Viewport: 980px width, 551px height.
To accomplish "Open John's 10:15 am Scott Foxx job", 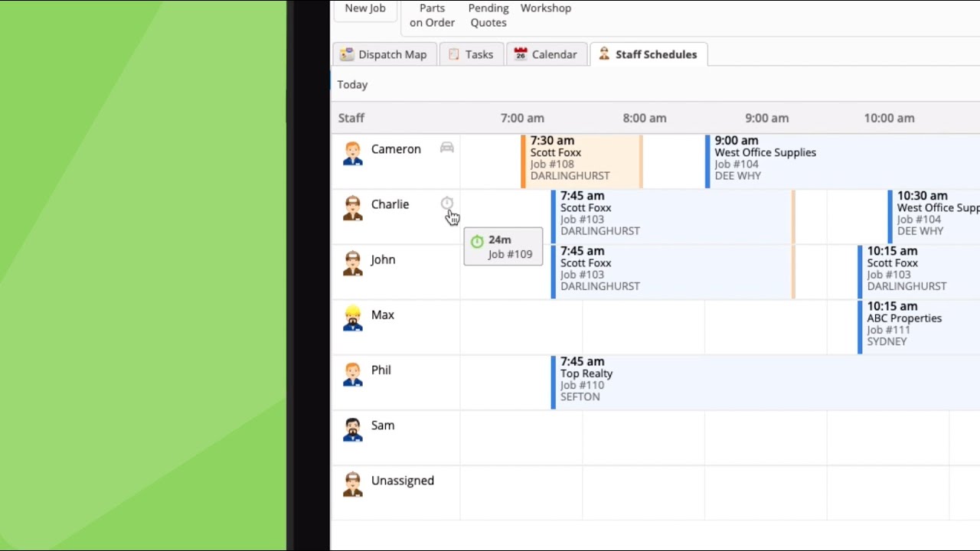I will [x=919, y=271].
